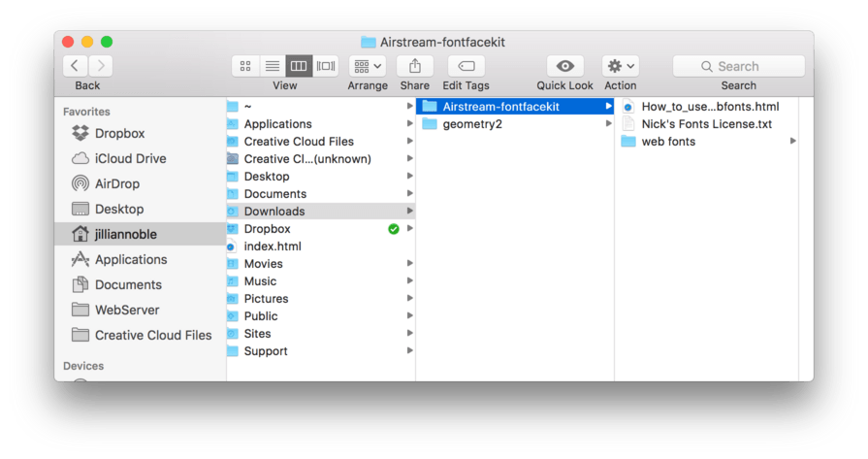Open Creative Cloud Files in sidebar
The width and height of the screenshot is (868, 459).
pos(142,335)
